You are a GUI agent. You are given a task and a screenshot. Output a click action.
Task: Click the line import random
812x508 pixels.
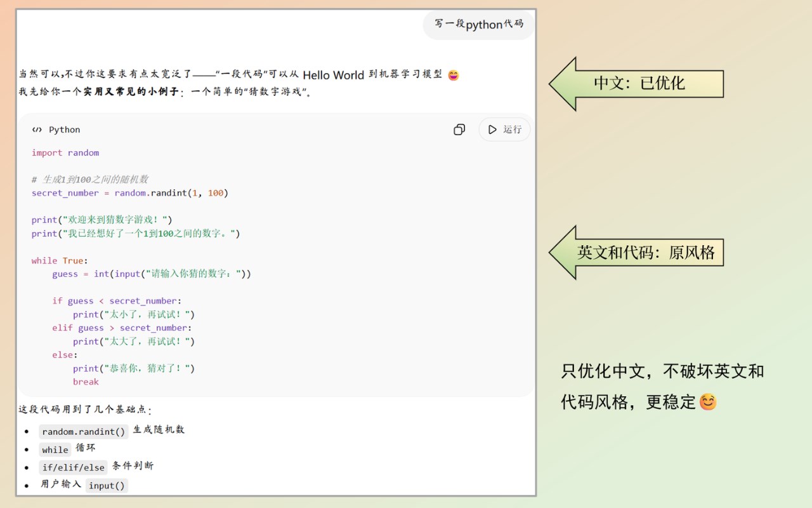coord(65,152)
